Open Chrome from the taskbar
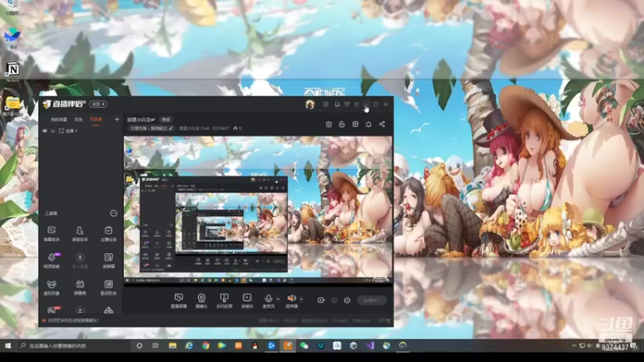This screenshot has width=644, height=362. 205,346
